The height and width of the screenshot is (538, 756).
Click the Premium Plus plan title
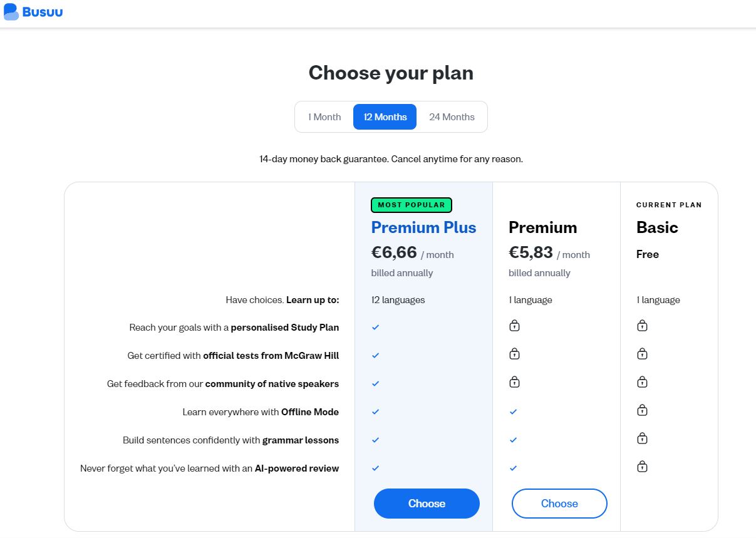(x=423, y=227)
